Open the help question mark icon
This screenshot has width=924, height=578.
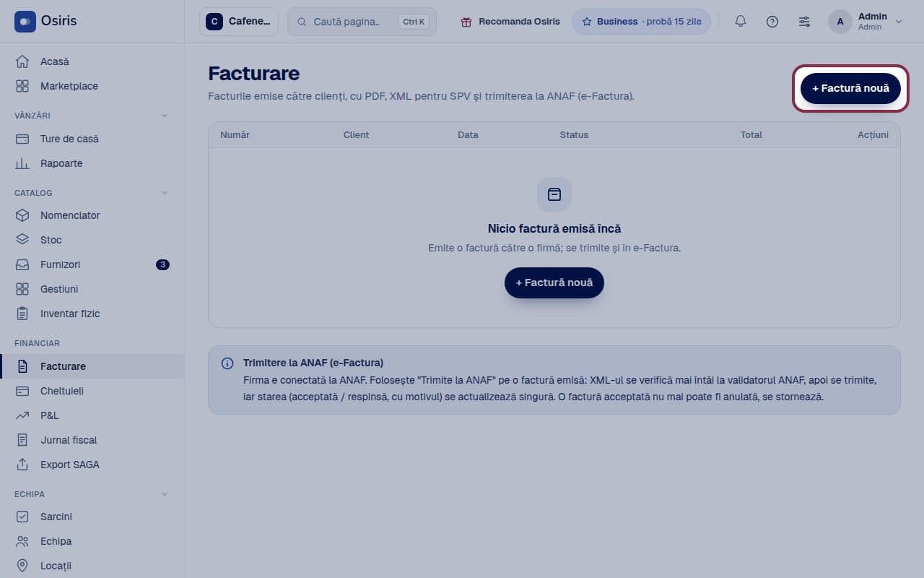[772, 22]
